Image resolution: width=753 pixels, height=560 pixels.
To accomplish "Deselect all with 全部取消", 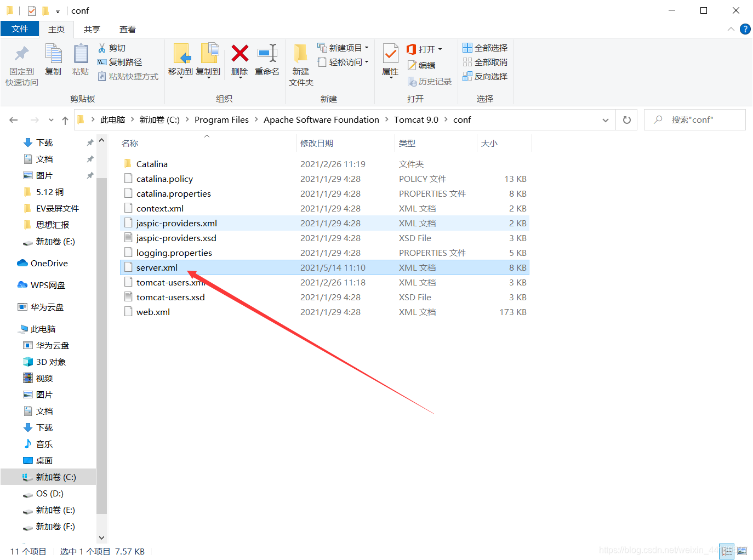I will point(485,62).
